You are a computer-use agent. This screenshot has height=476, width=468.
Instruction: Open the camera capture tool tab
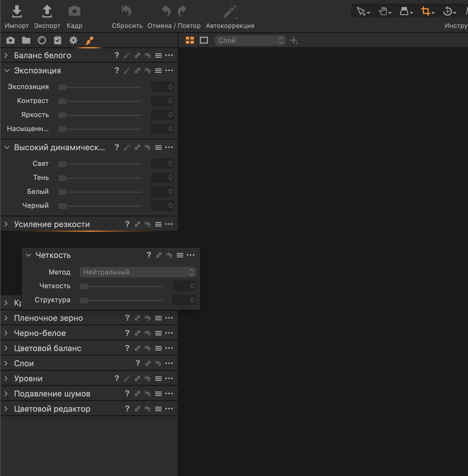11,40
